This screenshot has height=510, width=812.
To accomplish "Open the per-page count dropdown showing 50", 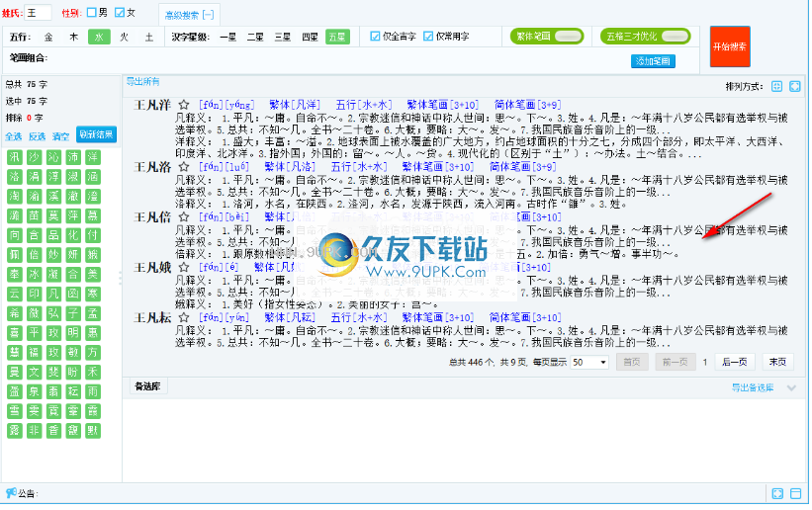I will [589, 362].
